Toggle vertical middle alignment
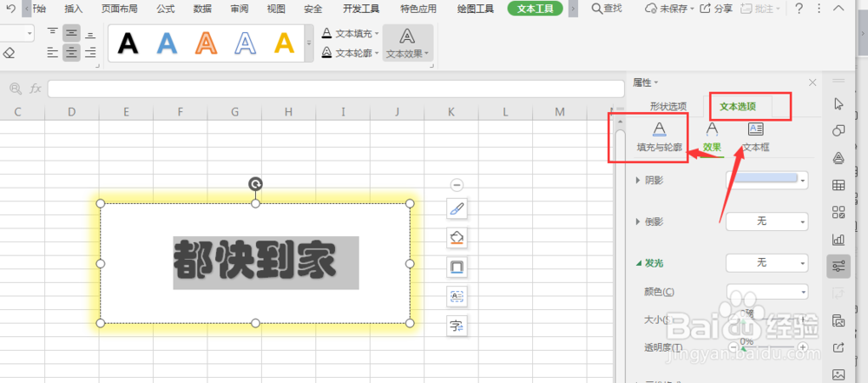The height and width of the screenshot is (383, 868). (71, 33)
